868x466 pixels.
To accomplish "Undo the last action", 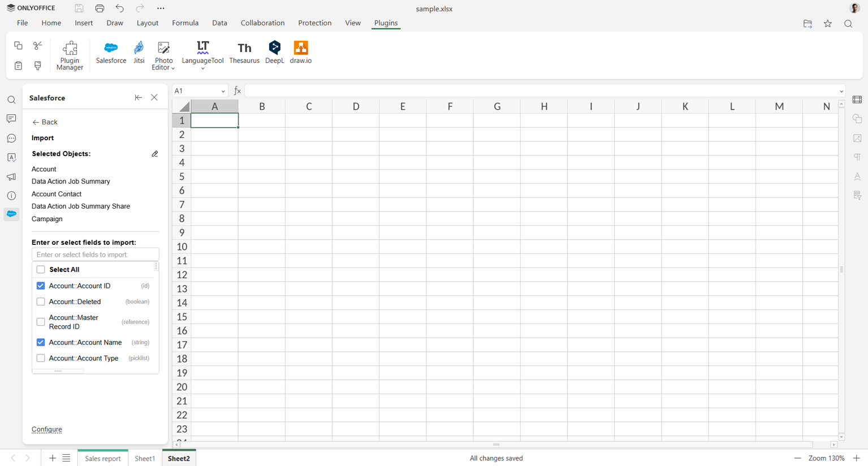I will tap(120, 8).
